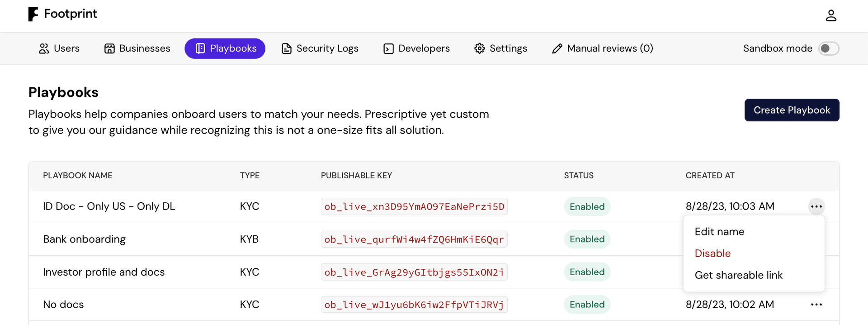Choose Edit name from the menu
The image size is (868, 325).
(754, 232)
